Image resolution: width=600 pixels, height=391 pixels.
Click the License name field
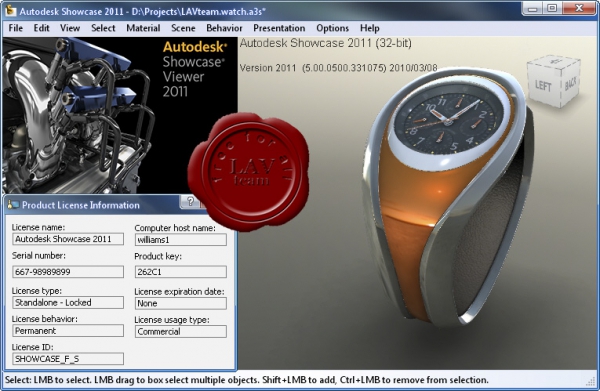[x=68, y=239]
